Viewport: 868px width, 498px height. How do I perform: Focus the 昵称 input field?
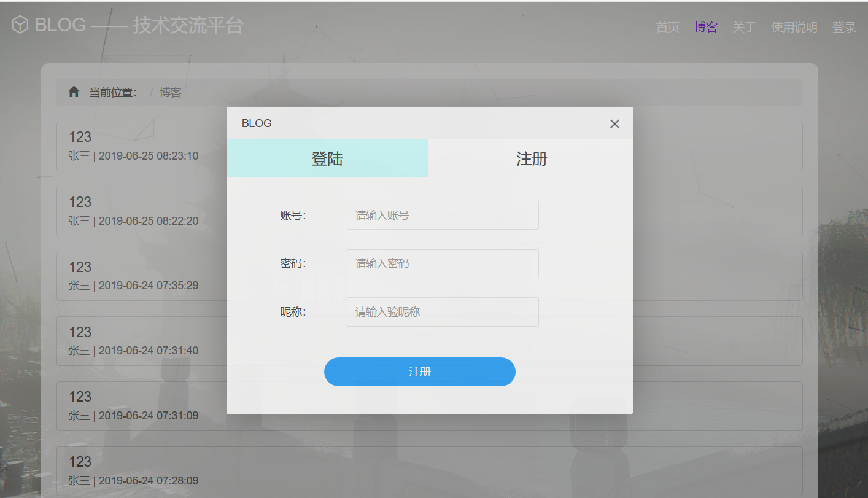pyautogui.click(x=443, y=312)
